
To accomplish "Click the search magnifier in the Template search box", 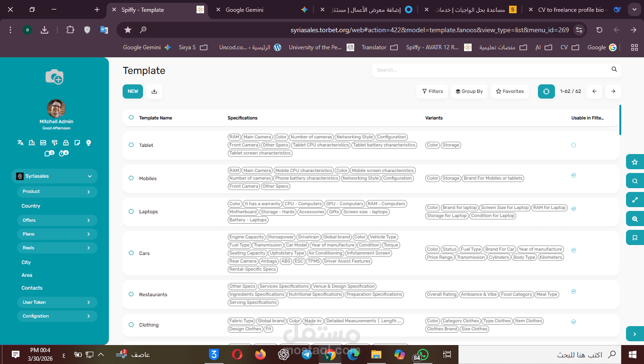I will pos(614,70).
